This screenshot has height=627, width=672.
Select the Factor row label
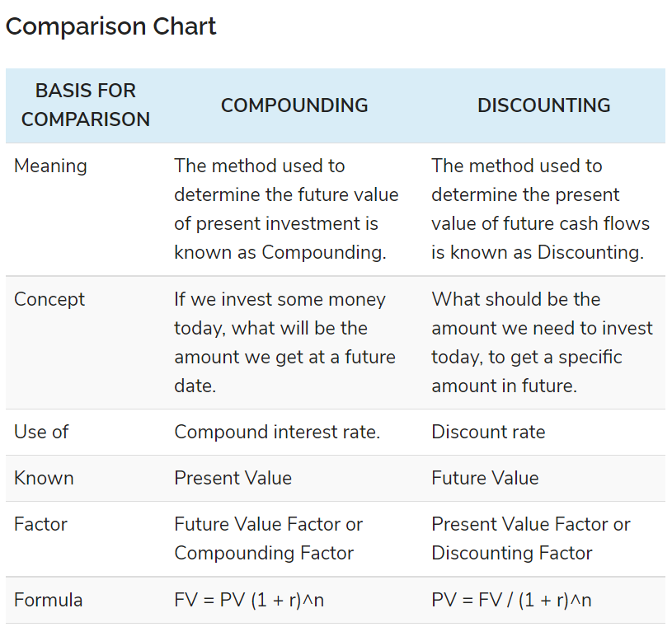click(x=40, y=524)
